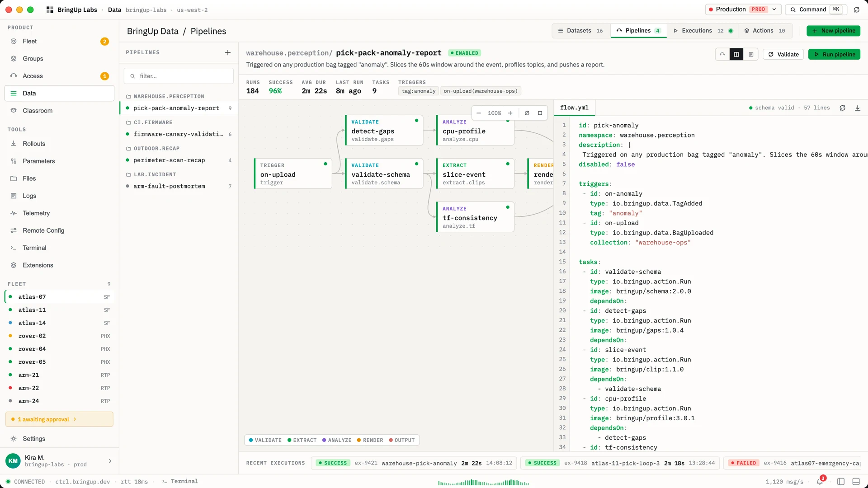Select Data in the product sidebar
The width and height of the screenshot is (868, 488).
pyautogui.click(x=59, y=94)
